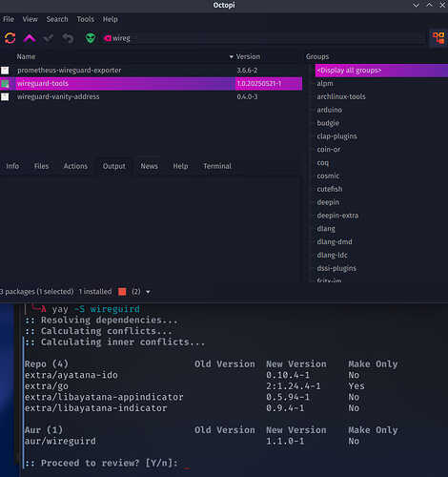Click the 1 installed status text

click(95, 292)
